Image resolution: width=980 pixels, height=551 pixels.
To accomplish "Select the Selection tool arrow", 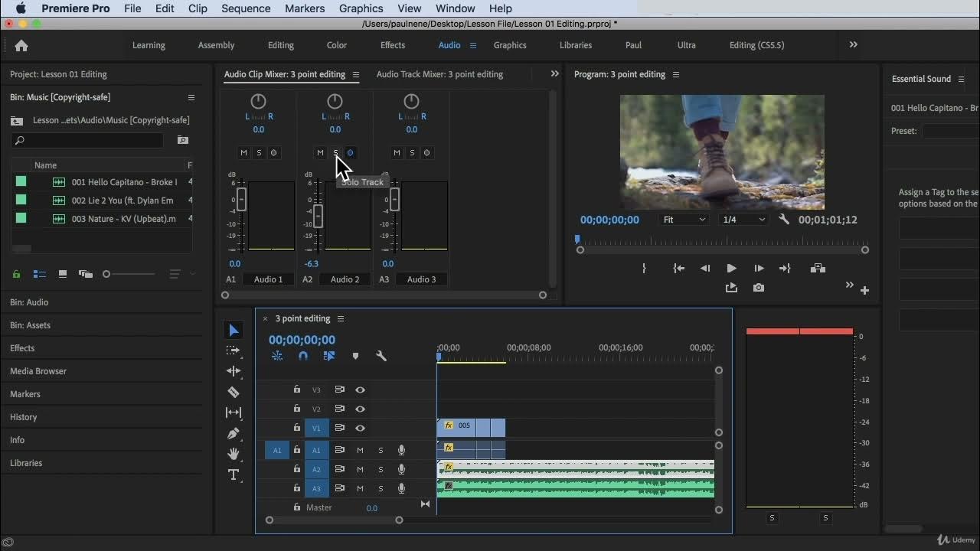I will point(234,330).
